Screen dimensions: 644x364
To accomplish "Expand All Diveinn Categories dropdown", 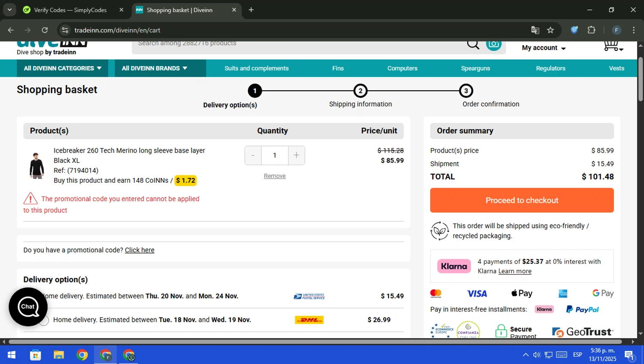I will point(63,68).
